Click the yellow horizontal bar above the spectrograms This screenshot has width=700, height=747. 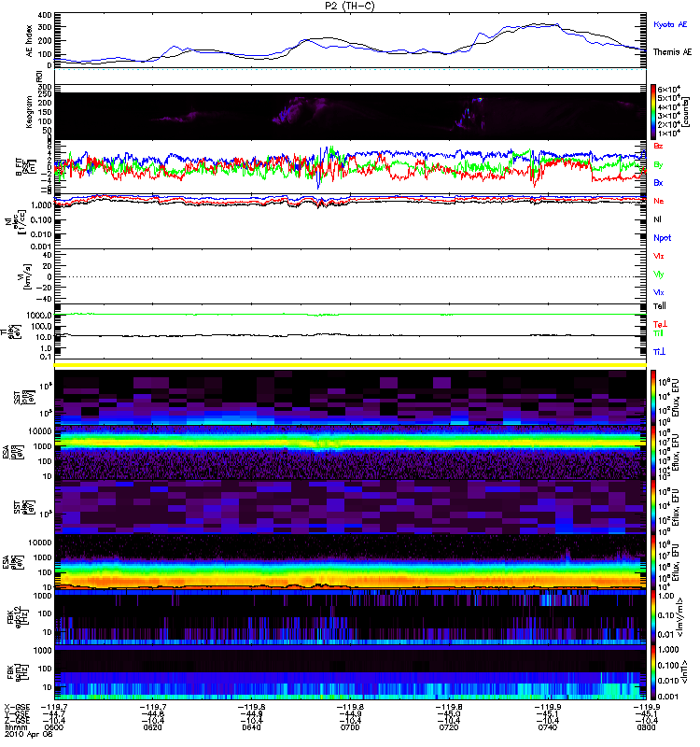point(351,365)
